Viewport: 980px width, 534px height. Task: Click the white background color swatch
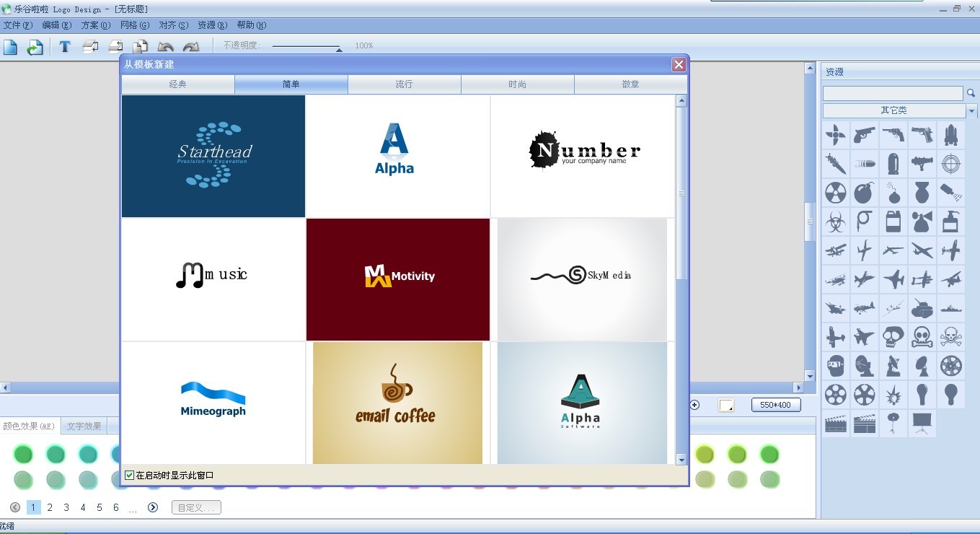tap(725, 406)
